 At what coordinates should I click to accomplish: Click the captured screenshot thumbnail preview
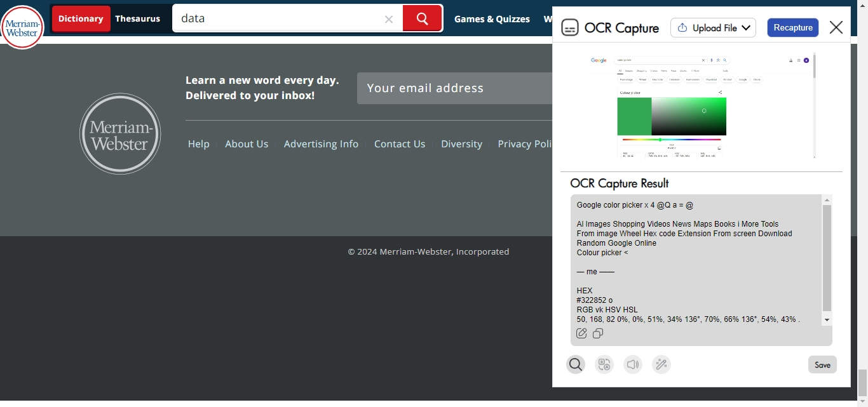point(701,105)
